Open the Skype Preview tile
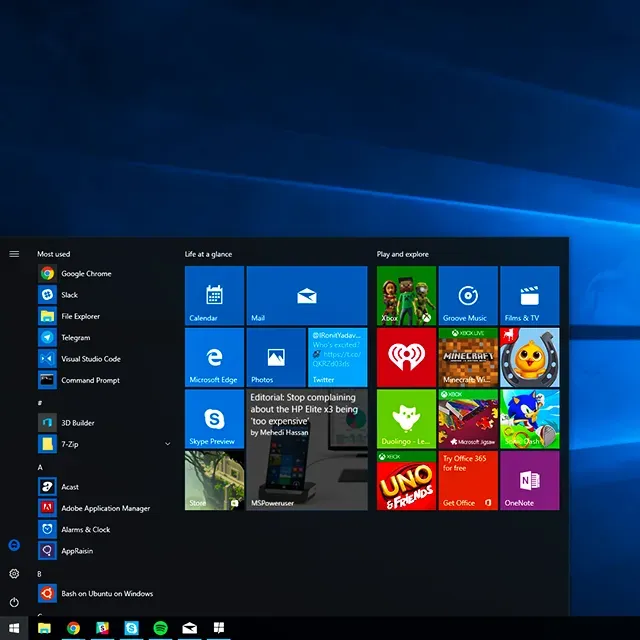Screen dimensions: 640x640 (214, 418)
